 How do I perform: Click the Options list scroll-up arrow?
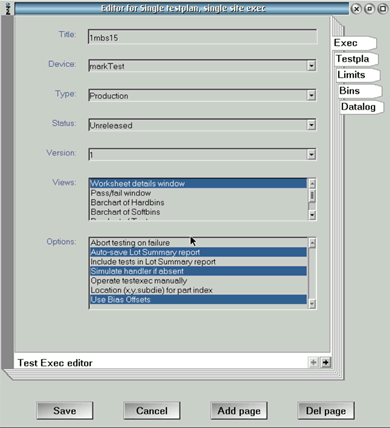click(312, 243)
